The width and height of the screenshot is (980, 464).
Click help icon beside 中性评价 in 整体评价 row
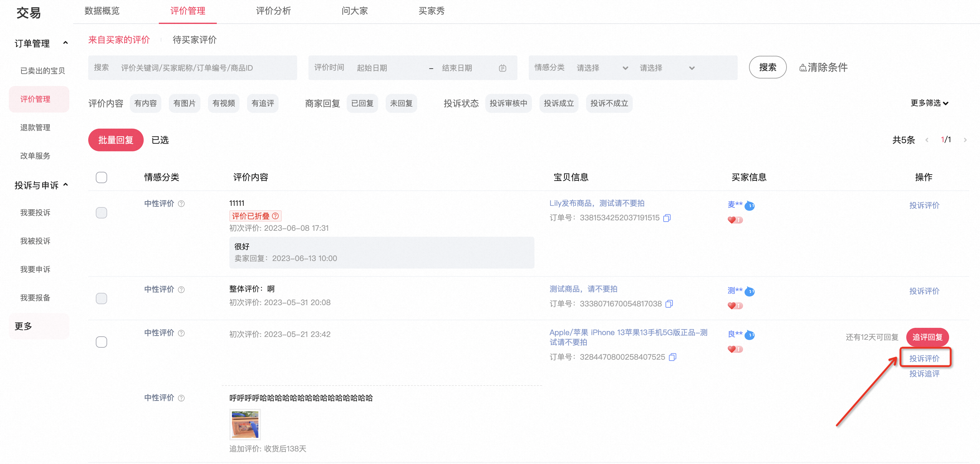click(x=182, y=290)
